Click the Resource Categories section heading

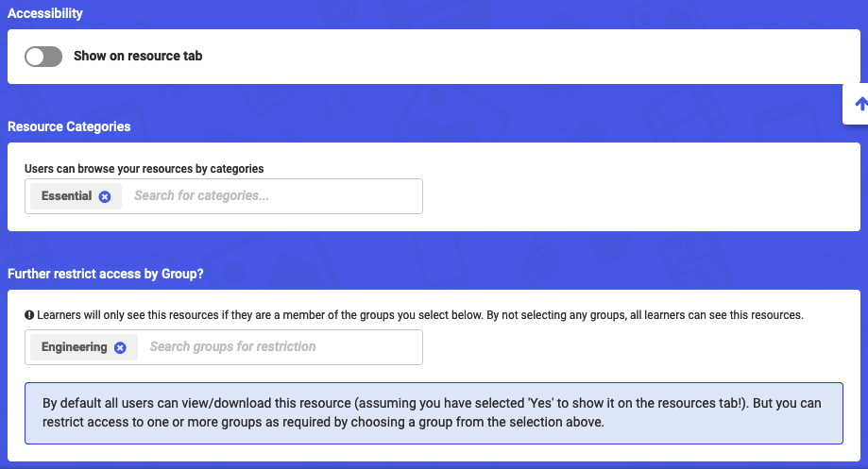[69, 126]
